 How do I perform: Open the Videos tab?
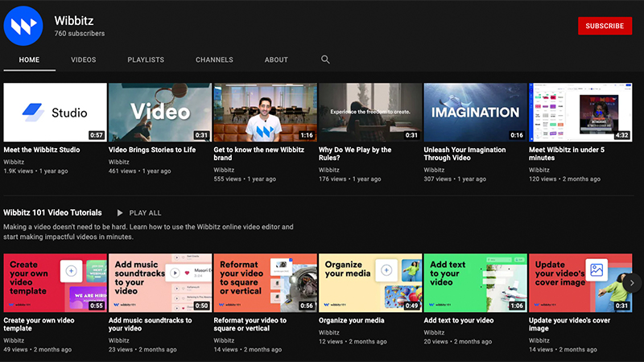coord(84,60)
